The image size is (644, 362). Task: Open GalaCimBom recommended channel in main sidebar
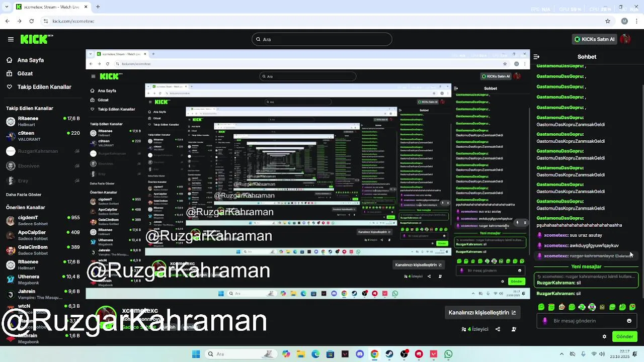pos(43,250)
